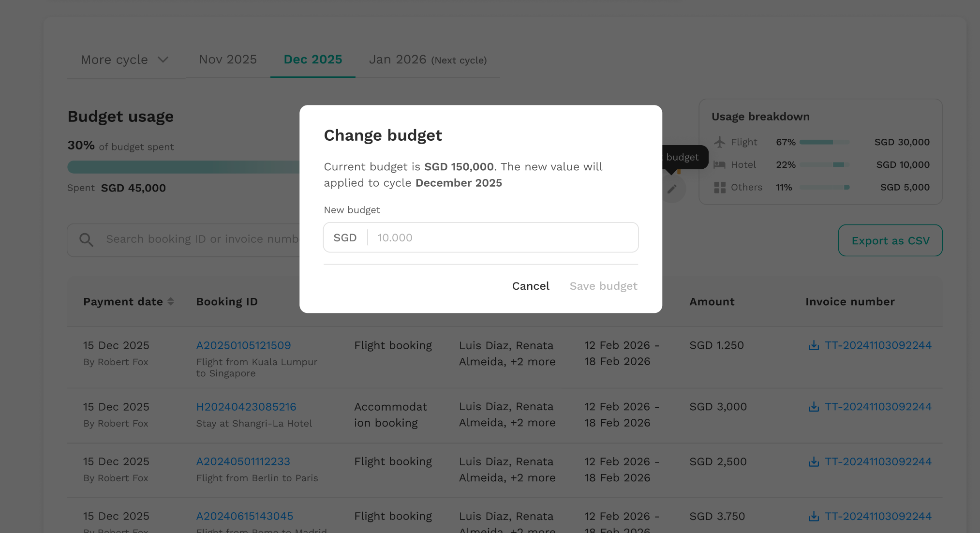This screenshot has height=533, width=980.
Task: Cancel the Change budget dialog
Action: [x=531, y=286]
